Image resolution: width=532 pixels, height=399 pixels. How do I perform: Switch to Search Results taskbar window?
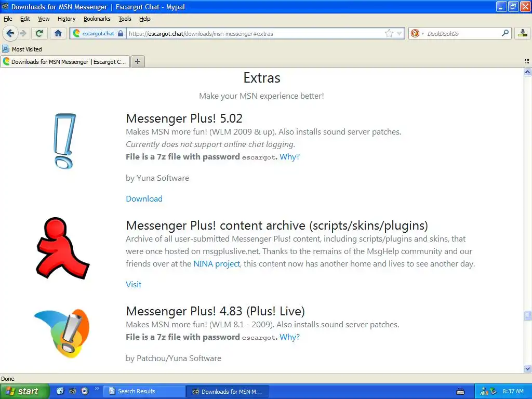144,391
